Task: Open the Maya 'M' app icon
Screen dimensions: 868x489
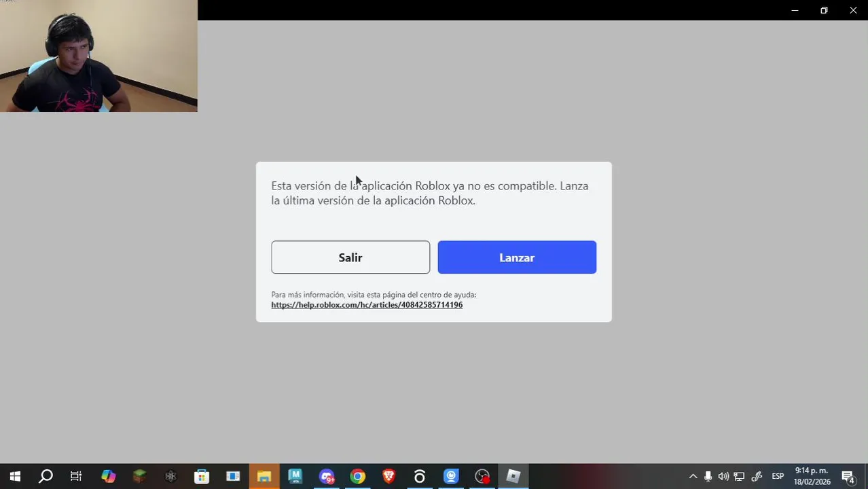Action: (295, 476)
